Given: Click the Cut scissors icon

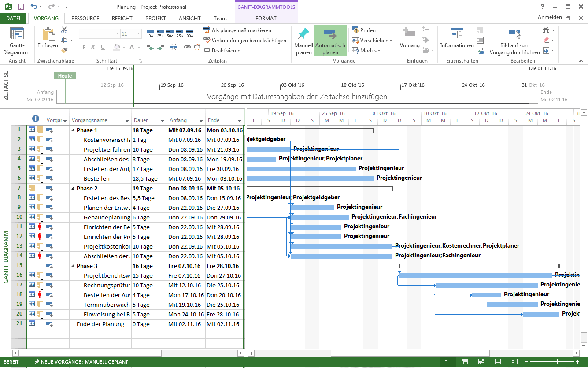Looking at the screenshot, I should (x=64, y=30).
